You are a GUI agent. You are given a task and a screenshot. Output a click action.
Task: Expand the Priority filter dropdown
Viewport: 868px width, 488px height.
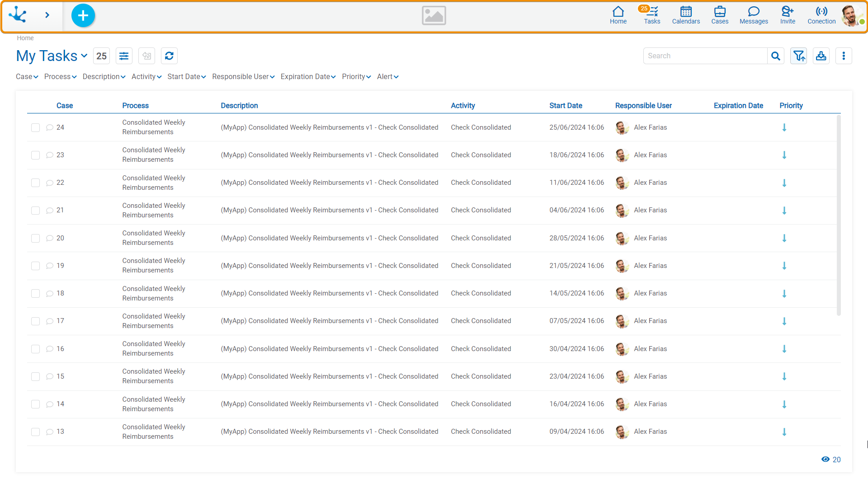click(356, 76)
